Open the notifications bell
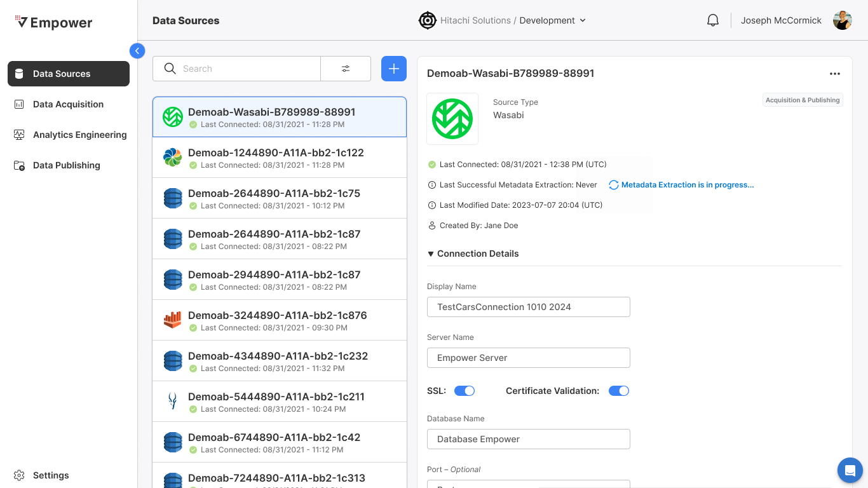 [x=713, y=20]
